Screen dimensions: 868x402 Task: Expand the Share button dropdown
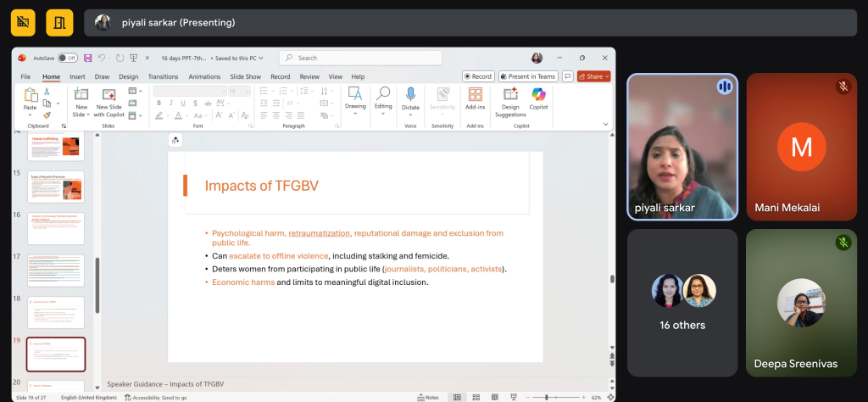click(x=606, y=76)
